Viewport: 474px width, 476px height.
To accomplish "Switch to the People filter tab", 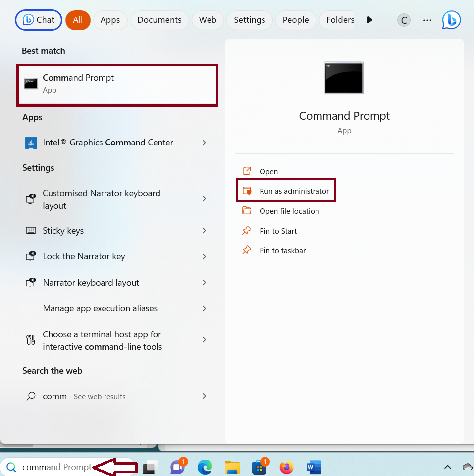I will click(296, 20).
